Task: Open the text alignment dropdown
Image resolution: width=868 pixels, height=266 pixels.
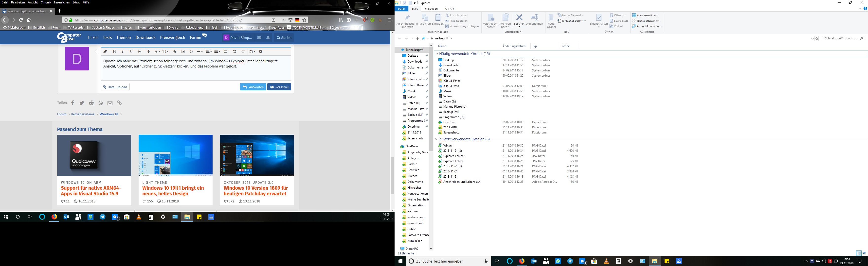Action: [209, 51]
